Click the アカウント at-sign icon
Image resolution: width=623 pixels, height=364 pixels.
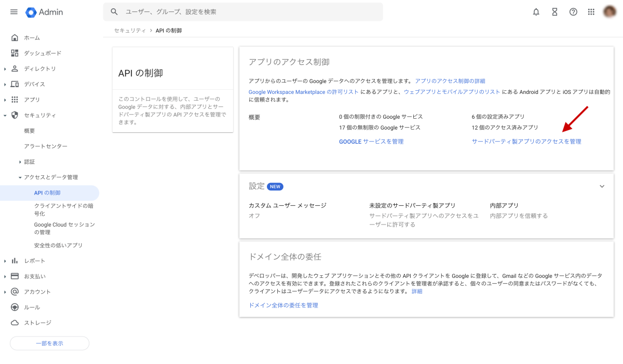[x=15, y=291]
